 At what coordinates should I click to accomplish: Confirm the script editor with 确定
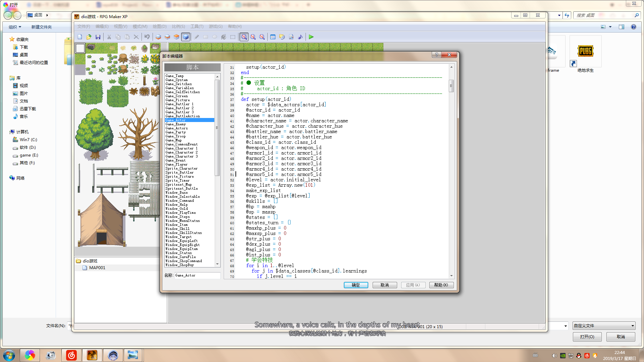tap(356, 285)
